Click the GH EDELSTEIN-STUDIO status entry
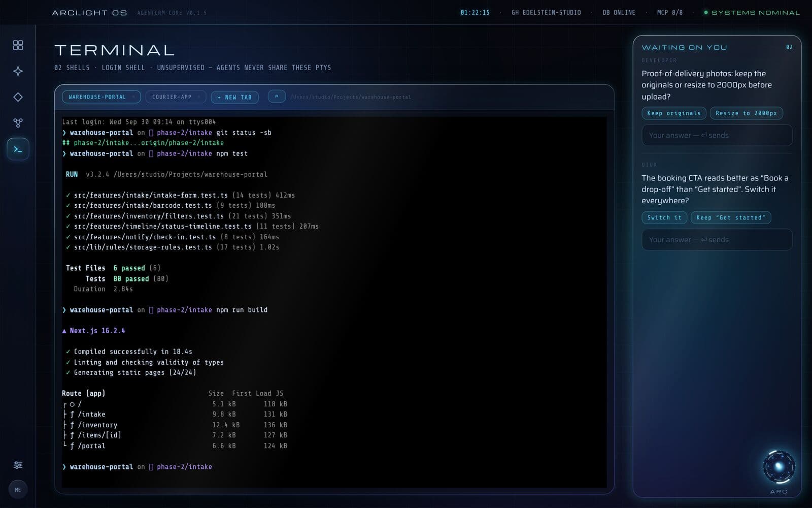 [x=546, y=13]
